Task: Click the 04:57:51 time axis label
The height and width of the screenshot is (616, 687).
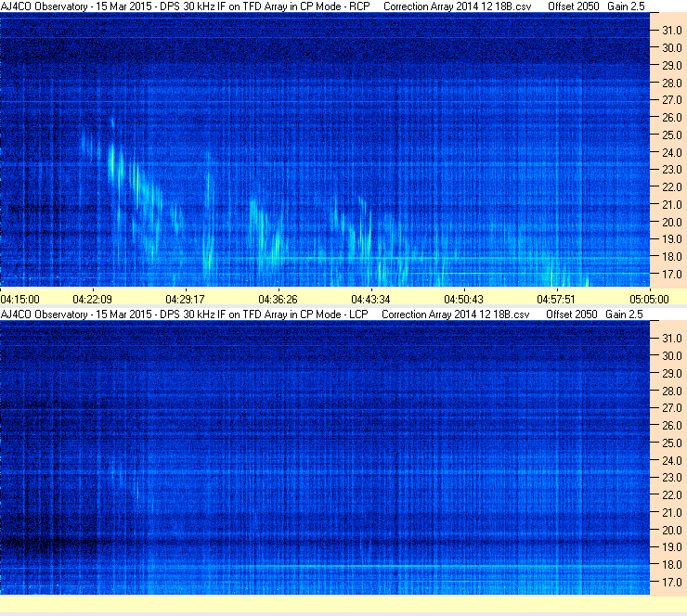Action: pyautogui.click(x=556, y=300)
